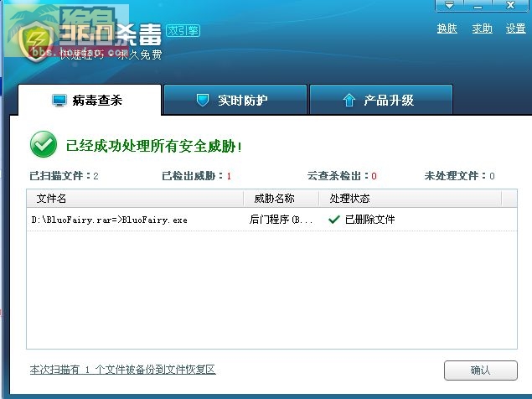Open the 换肤 skin link
Image resolution: width=532 pixels, height=399 pixels.
point(447,28)
